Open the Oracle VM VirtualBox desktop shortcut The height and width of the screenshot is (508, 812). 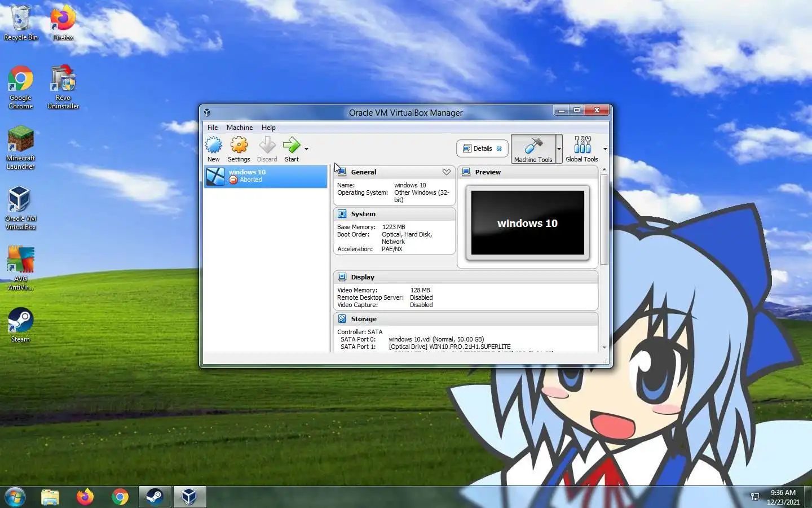tap(21, 208)
